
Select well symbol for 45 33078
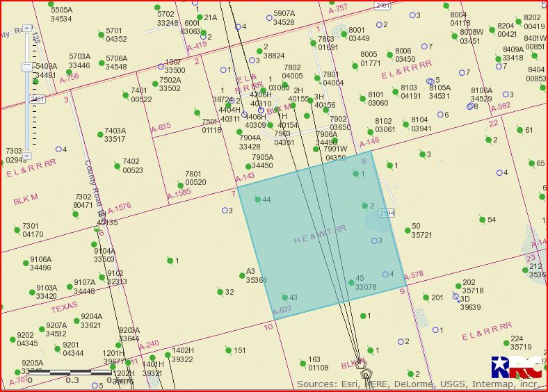(x=351, y=283)
